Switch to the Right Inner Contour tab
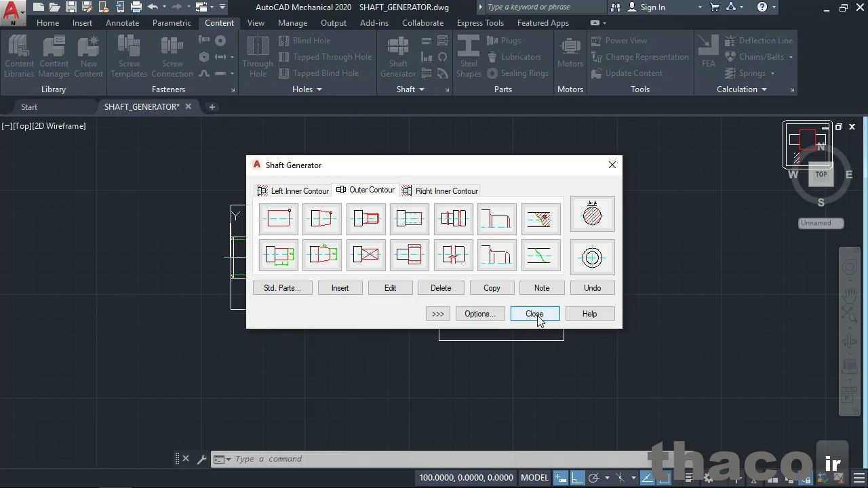The image size is (868, 488). (x=439, y=191)
